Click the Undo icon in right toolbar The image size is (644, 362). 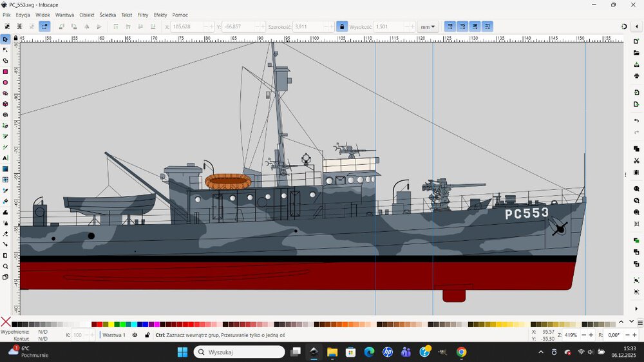tap(636, 120)
